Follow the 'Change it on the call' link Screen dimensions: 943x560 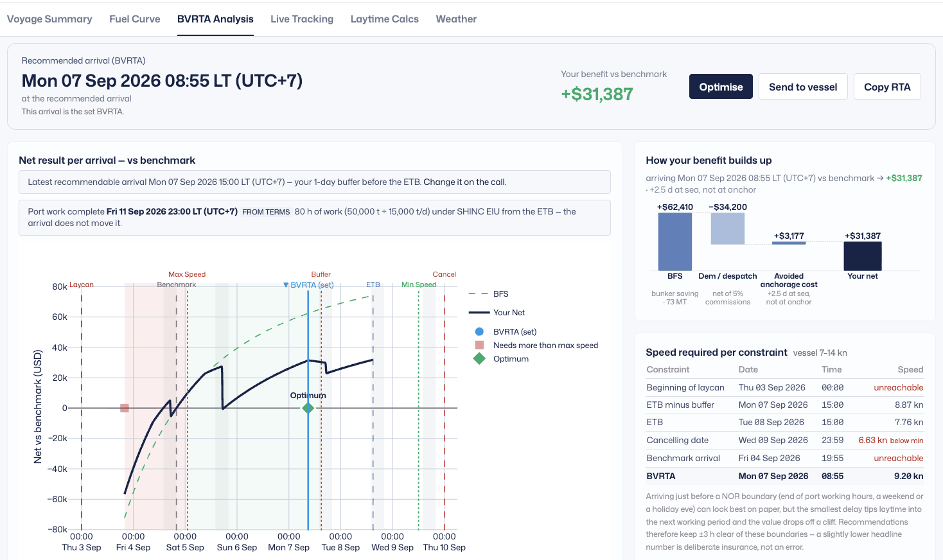[464, 182]
